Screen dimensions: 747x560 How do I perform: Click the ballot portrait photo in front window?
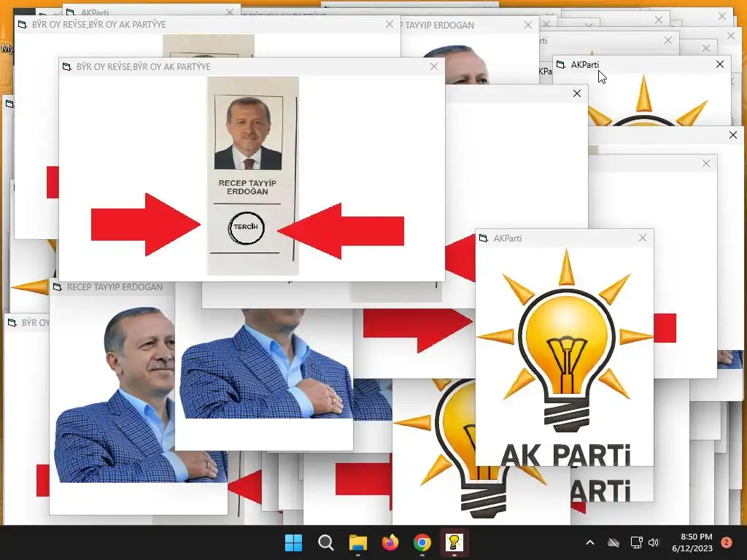click(248, 133)
